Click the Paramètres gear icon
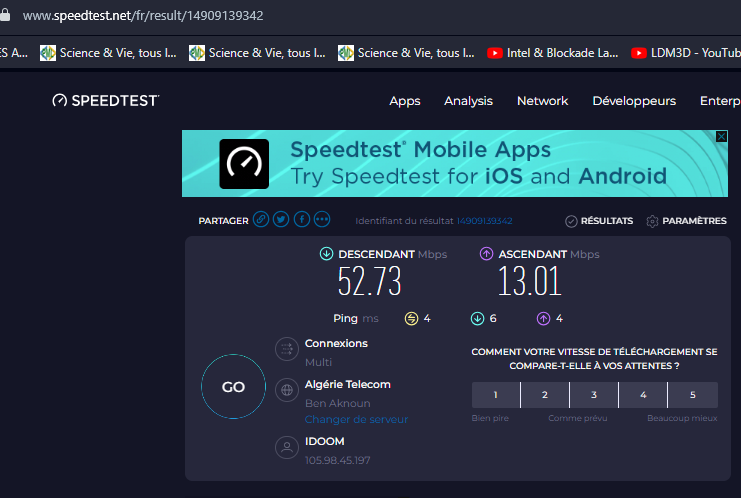 tap(652, 221)
